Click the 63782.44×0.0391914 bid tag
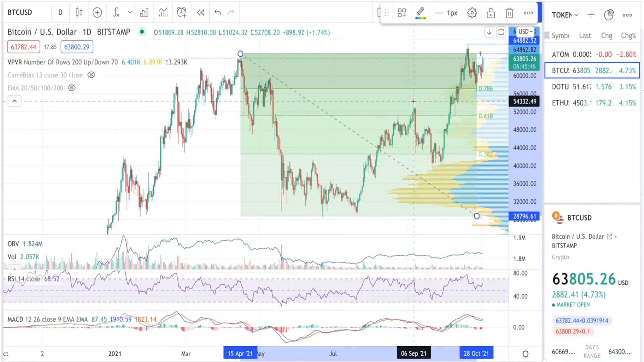Image resolution: width=644 pixels, height=362 pixels. pos(582,320)
